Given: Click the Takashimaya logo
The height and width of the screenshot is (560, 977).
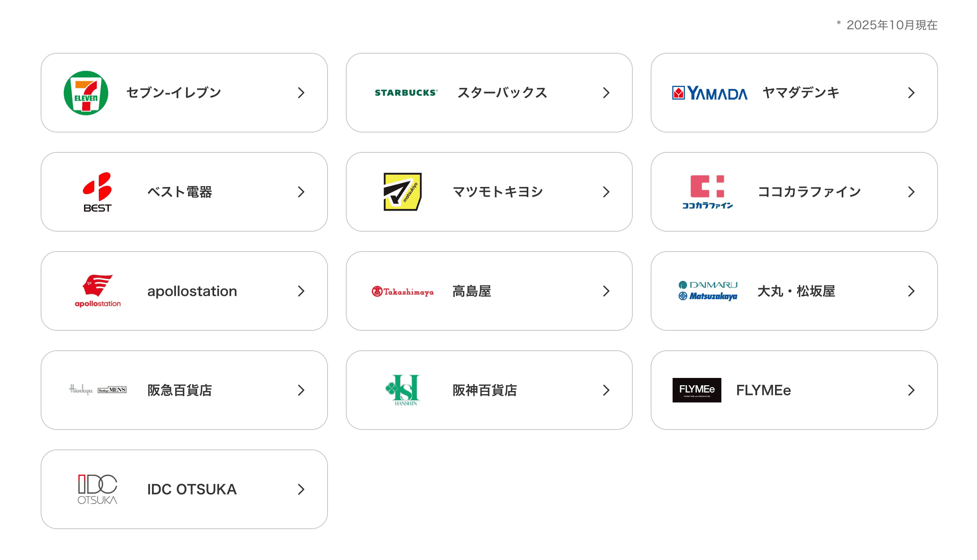Looking at the screenshot, I should pos(402,291).
